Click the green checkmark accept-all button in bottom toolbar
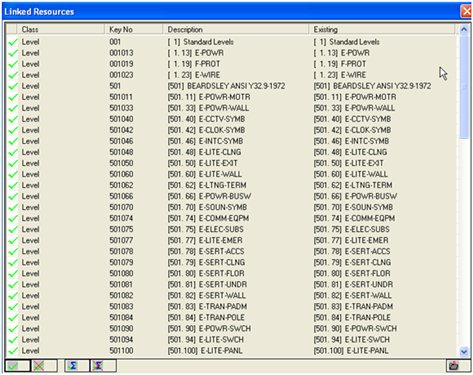Screen dimensions: 473x375 click(x=17, y=366)
